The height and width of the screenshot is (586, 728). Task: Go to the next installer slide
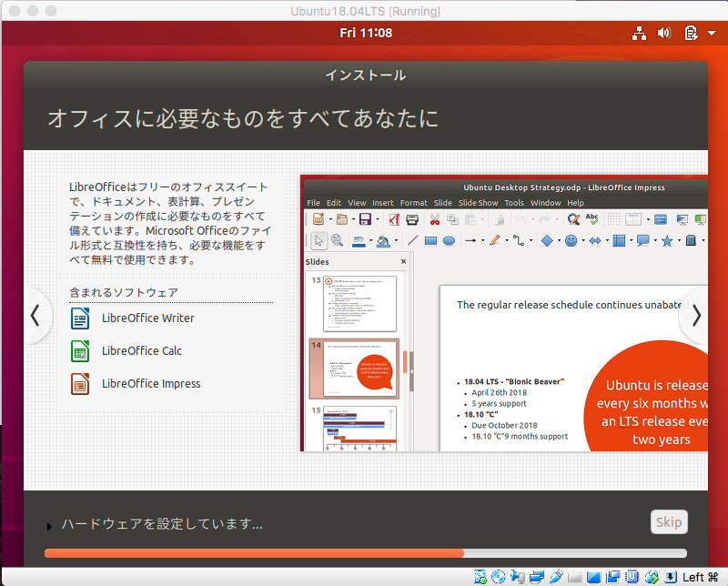click(x=696, y=316)
